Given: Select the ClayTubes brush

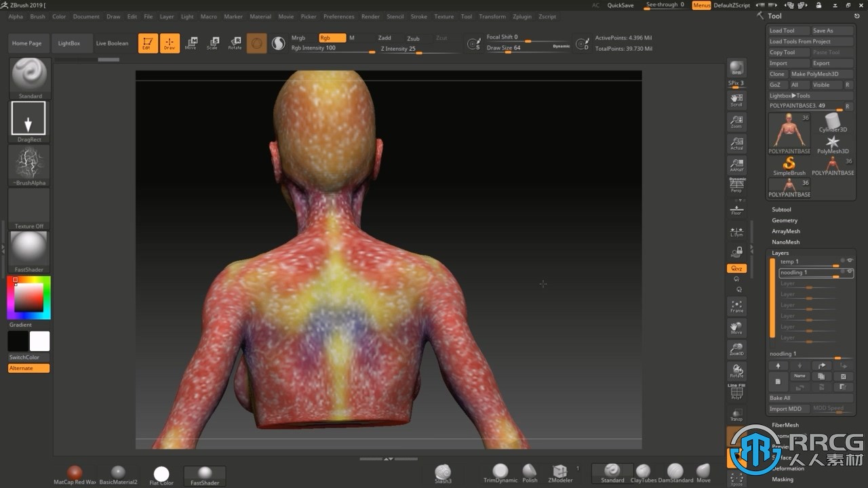Looking at the screenshot, I should coord(643,474).
